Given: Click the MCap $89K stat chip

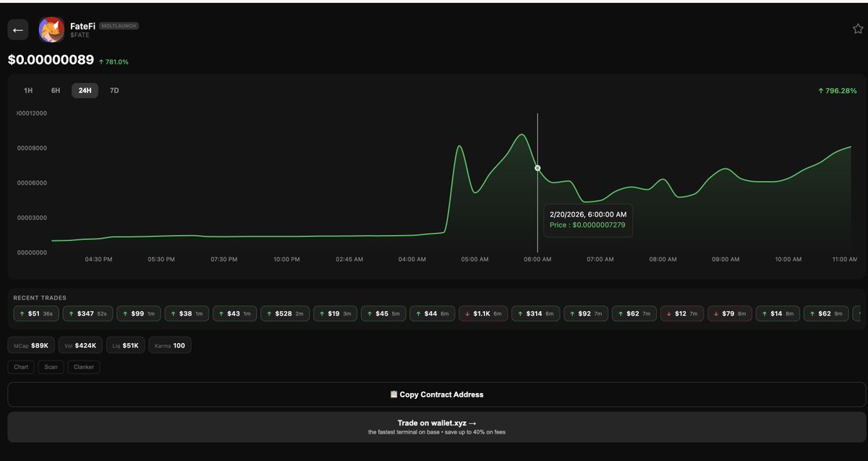Looking at the screenshot, I should click(30, 345).
